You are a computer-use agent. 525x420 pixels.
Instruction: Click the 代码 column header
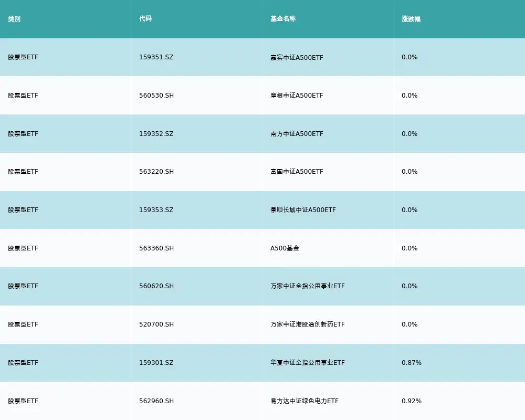tap(145, 18)
